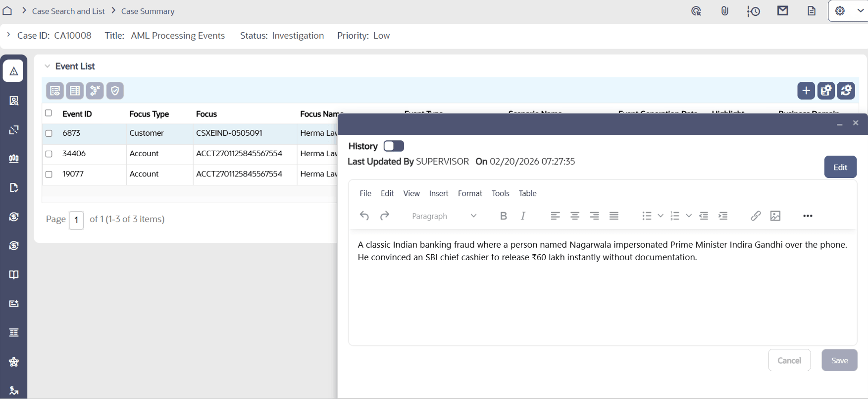Image resolution: width=868 pixels, height=399 pixels.
Task: Open the View menu in editor
Action: click(x=411, y=193)
